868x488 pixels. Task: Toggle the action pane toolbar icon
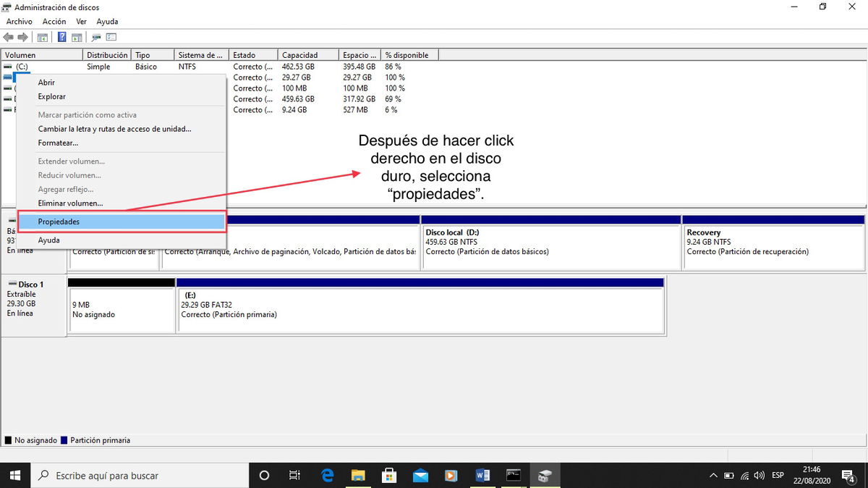pos(77,37)
